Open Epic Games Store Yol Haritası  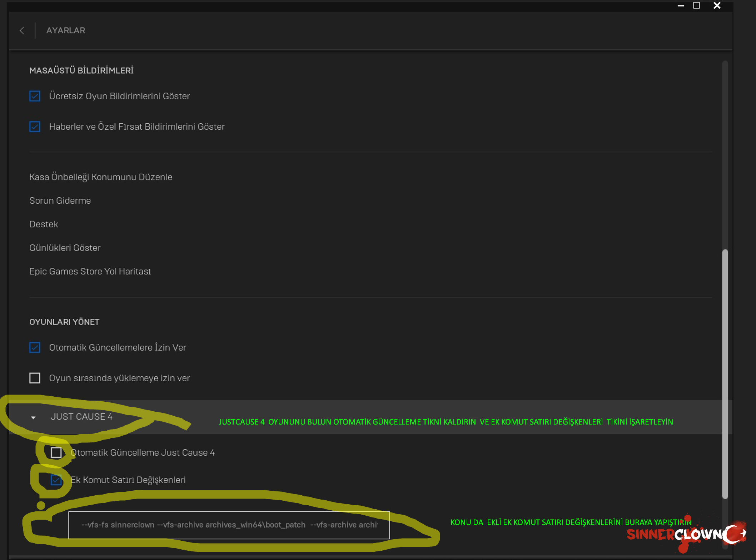coord(90,271)
